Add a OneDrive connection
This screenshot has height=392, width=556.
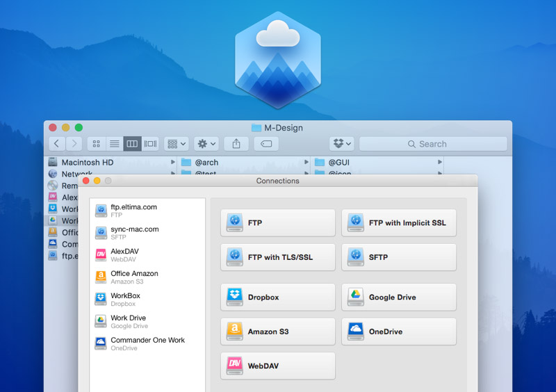(398, 332)
